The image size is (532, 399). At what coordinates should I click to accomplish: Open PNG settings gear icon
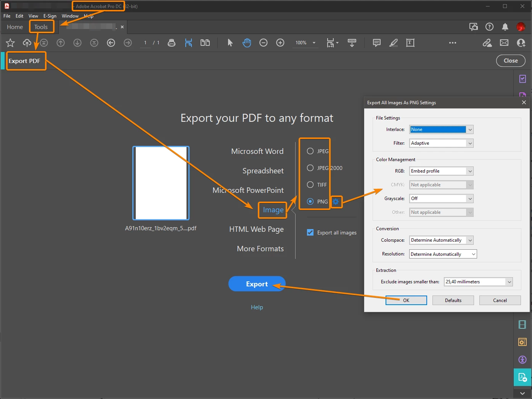tap(336, 202)
